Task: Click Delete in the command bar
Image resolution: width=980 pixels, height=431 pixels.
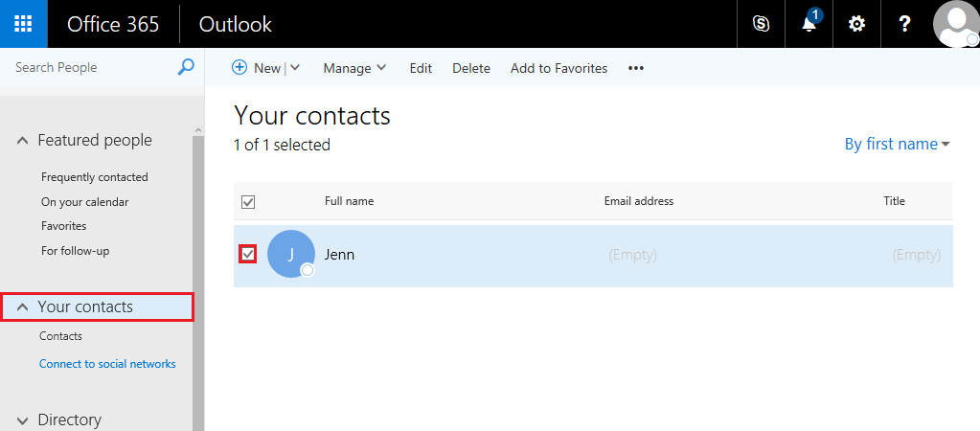Action: [x=471, y=68]
